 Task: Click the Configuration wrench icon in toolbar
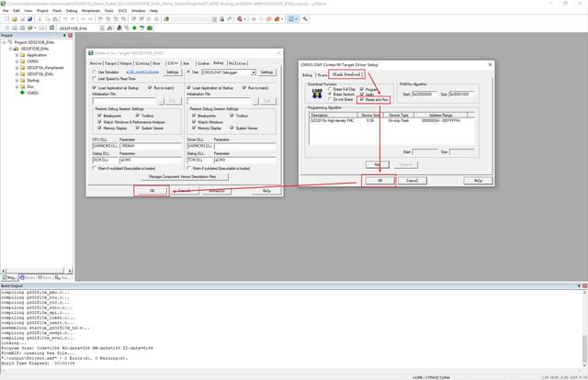pos(305,18)
